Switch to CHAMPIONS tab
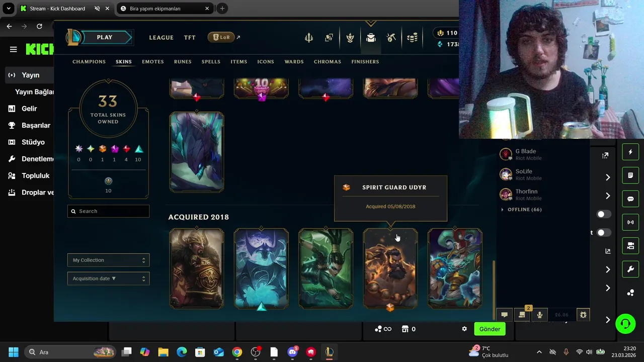Image resolution: width=644 pixels, height=362 pixels. tap(89, 61)
